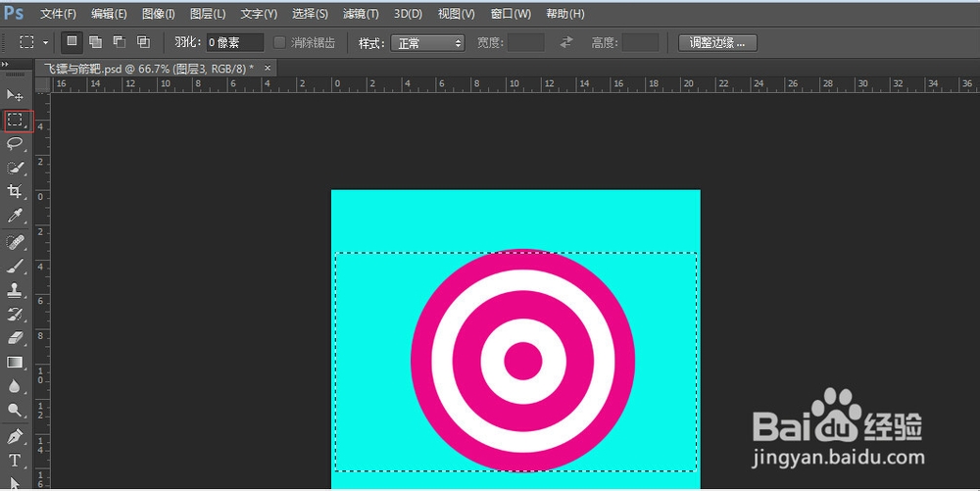Select the Quick Selection tool
This screenshot has width=980, height=491.
(15, 168)
